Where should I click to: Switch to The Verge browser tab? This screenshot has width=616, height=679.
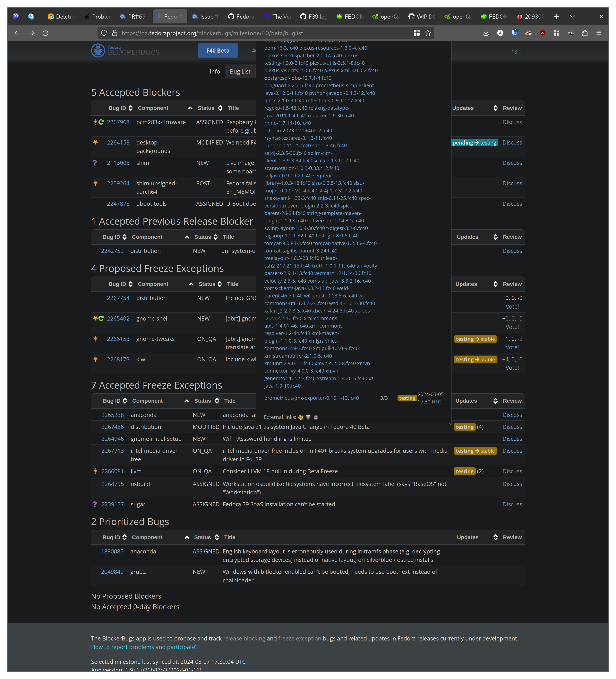pyautogui.click(x=278, y=16)
